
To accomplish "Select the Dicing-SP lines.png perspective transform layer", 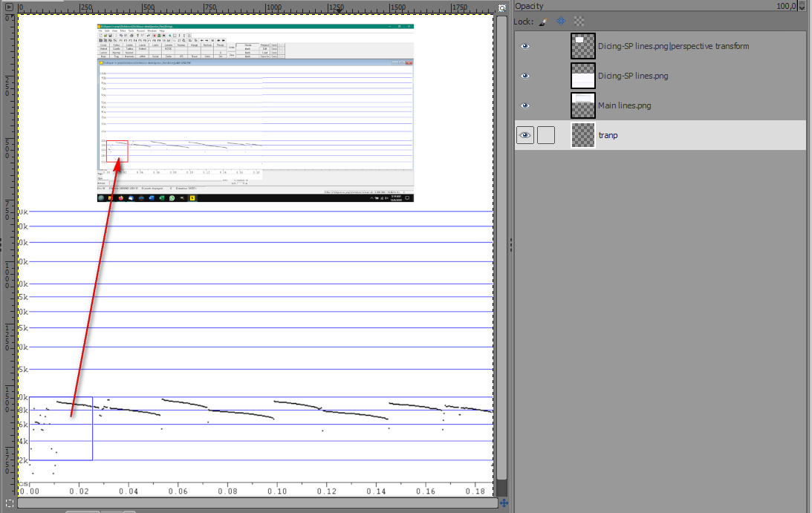I will (x=673, y=46).
